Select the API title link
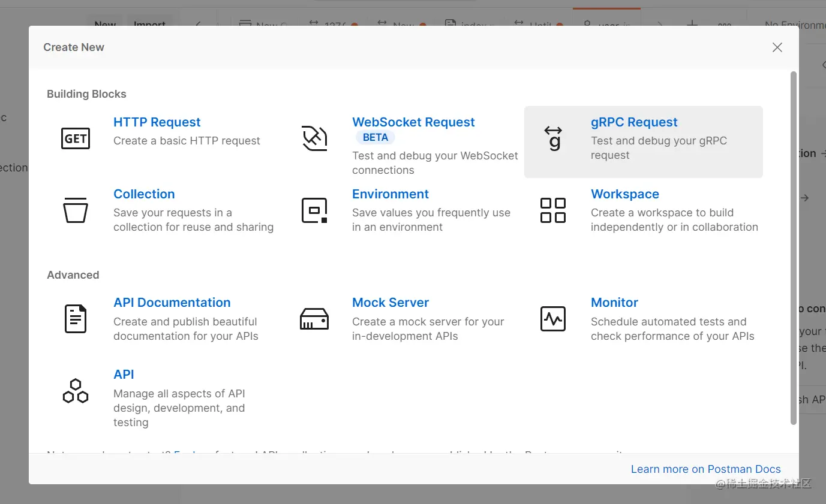The height and width of the screenshot is (504, 826). [x=124, y=375]
